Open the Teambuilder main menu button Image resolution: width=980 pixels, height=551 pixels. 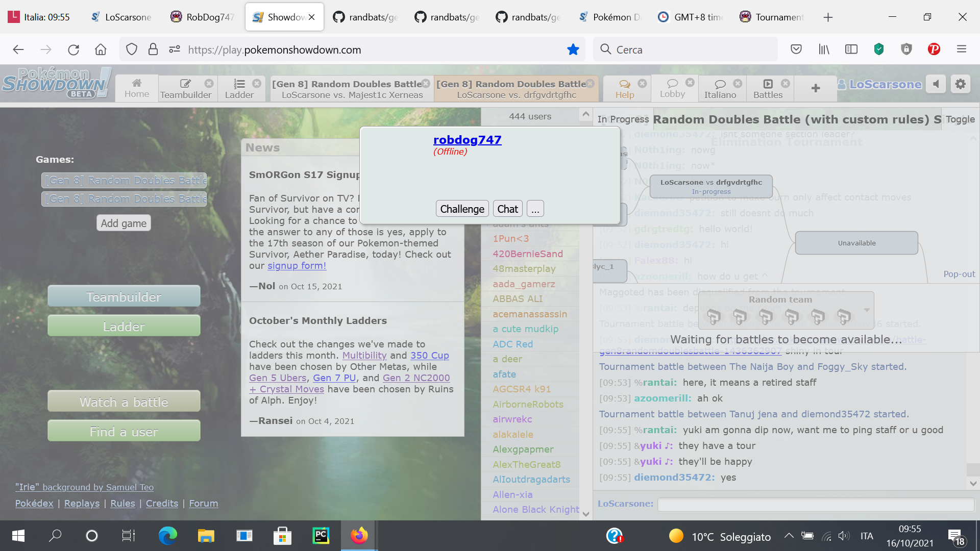[x=124, y=296]
